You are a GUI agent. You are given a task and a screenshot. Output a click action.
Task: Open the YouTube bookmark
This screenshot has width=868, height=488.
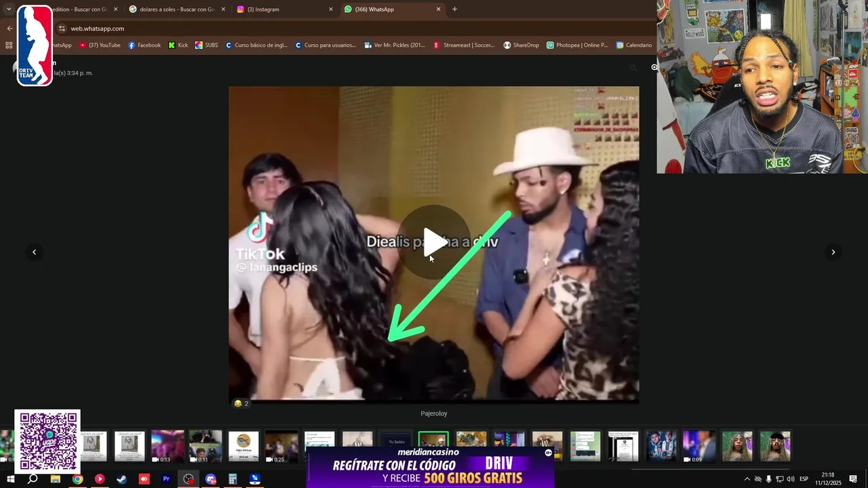pos(100,45)
